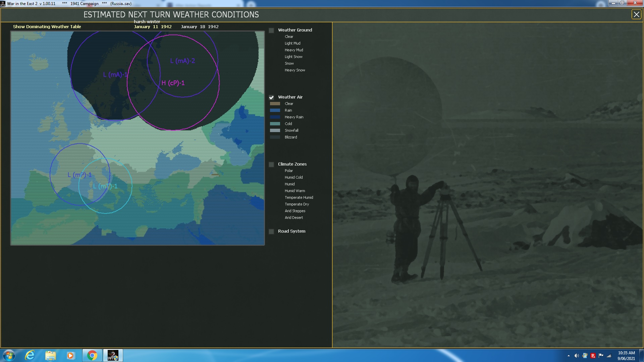The height and width of the screenshot is (362, 644).
Task: Open Windows Media Player taskbar icon
Action: [70, 355]
